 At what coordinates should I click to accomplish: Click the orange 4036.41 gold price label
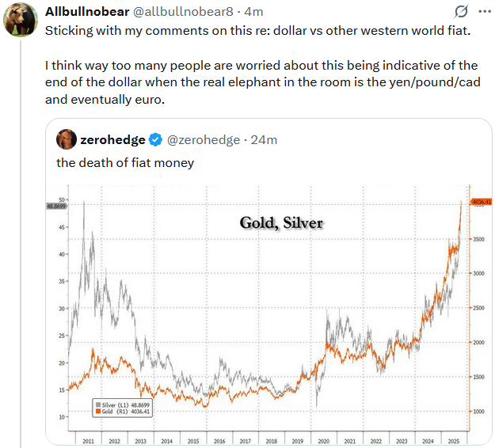click(480, 202)
